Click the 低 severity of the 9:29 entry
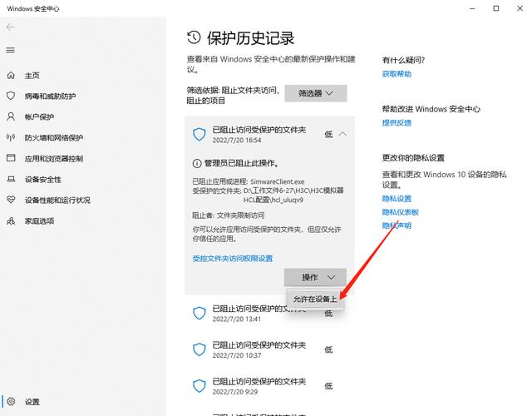 click(328, 386)
